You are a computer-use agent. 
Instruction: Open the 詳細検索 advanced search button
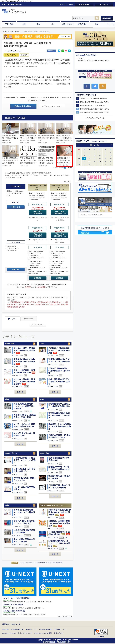[x=106, y=18]
